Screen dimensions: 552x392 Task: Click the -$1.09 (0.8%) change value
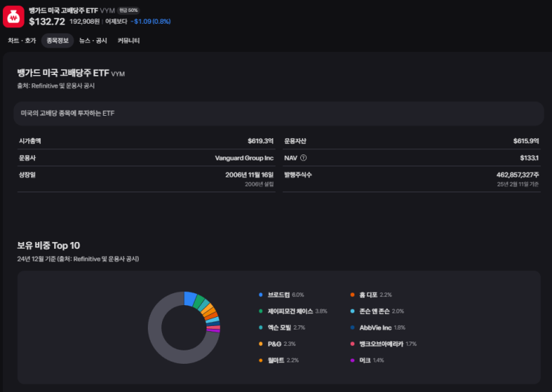pyautogui.click(x=151, y=22)
